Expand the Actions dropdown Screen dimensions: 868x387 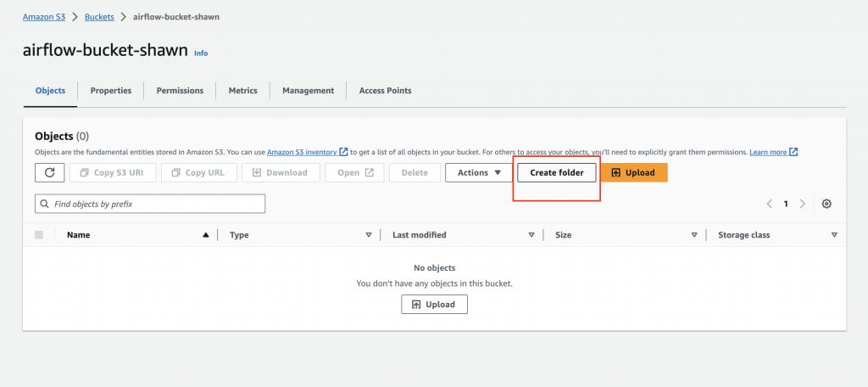pos(479,172)
